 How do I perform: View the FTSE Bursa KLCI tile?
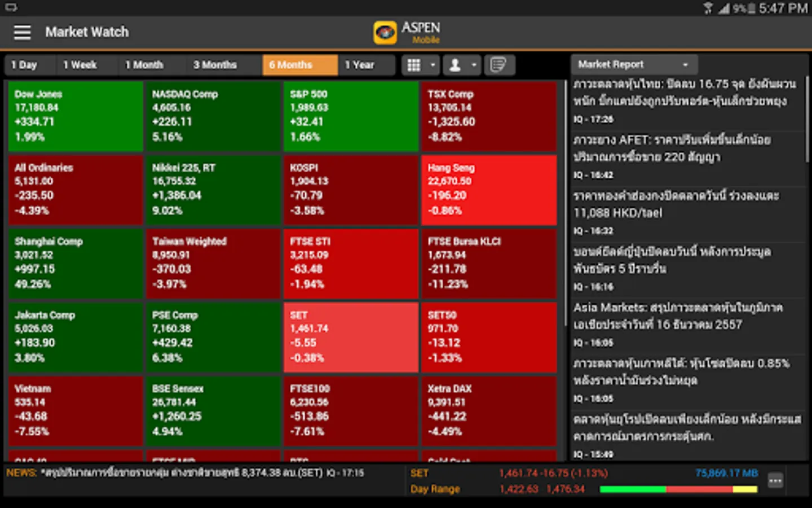(x=489, y=264)
